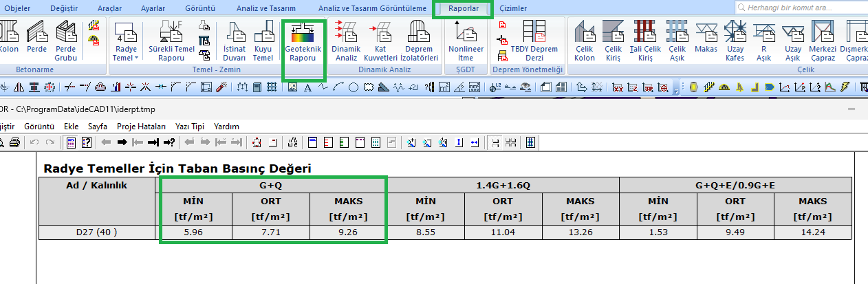Click the G+Q+E/0.9G+E column header
868x284 pixels.
click(x=735, y=185)
